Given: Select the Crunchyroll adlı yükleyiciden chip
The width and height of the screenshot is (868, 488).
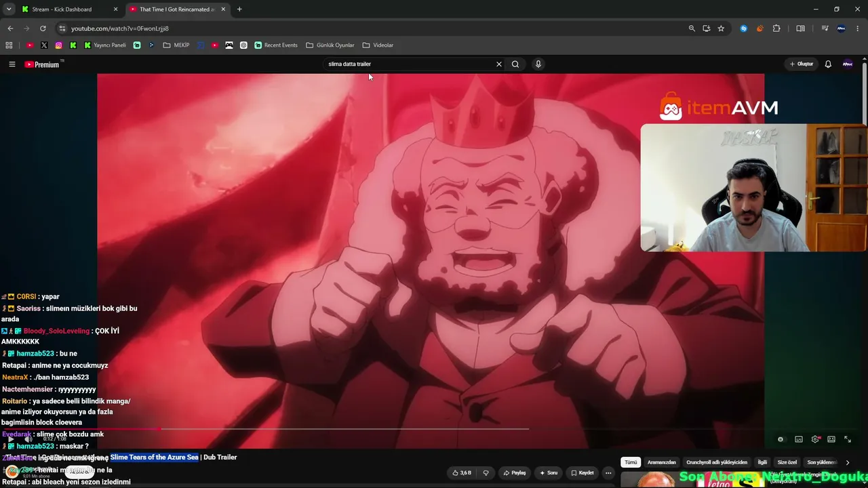Looking at the screenshot, I should click(x=717, y=462).
